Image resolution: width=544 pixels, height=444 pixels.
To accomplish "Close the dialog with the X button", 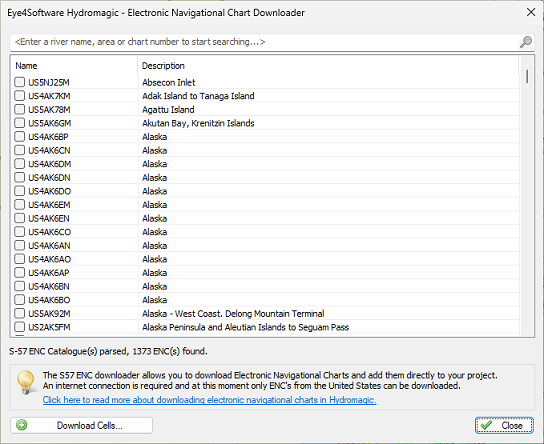I will [531, 12].
